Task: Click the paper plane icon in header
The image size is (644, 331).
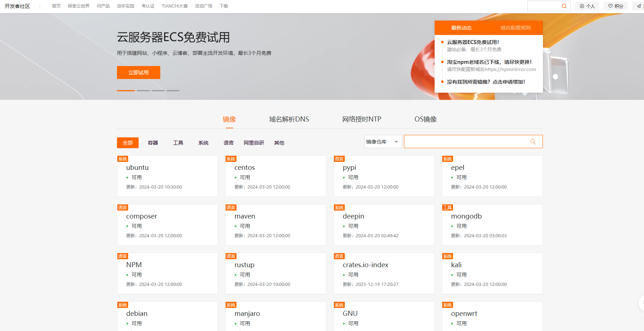Action: pos(639,6)
